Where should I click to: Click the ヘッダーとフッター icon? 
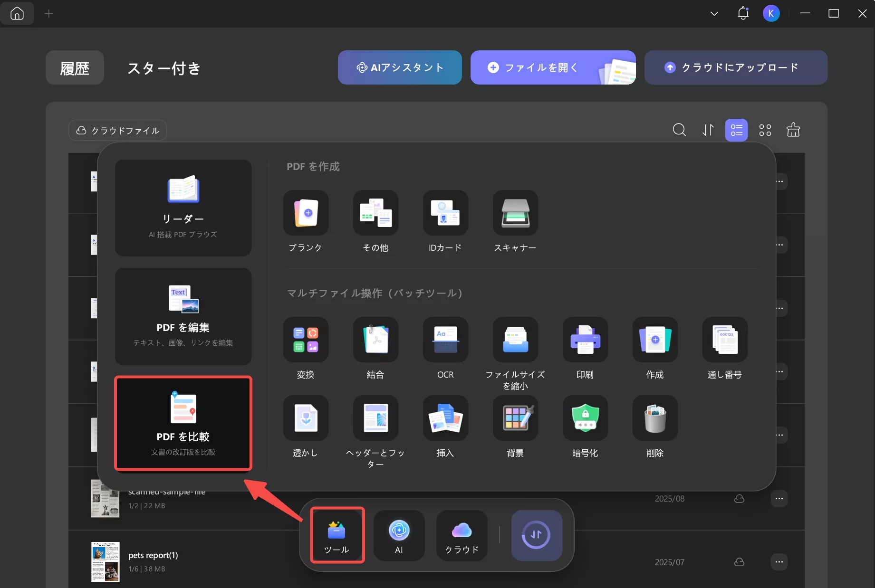[375, 418]
